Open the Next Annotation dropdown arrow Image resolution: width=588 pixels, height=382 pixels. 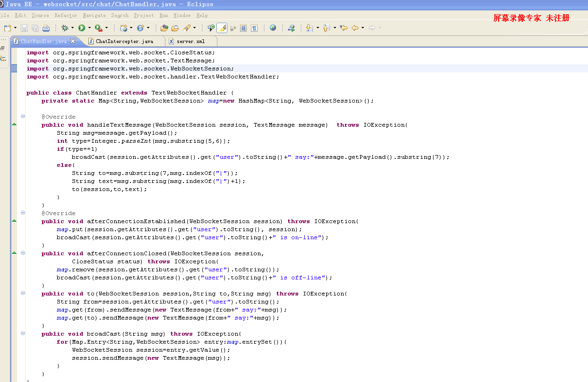click(x=318, y=28)
